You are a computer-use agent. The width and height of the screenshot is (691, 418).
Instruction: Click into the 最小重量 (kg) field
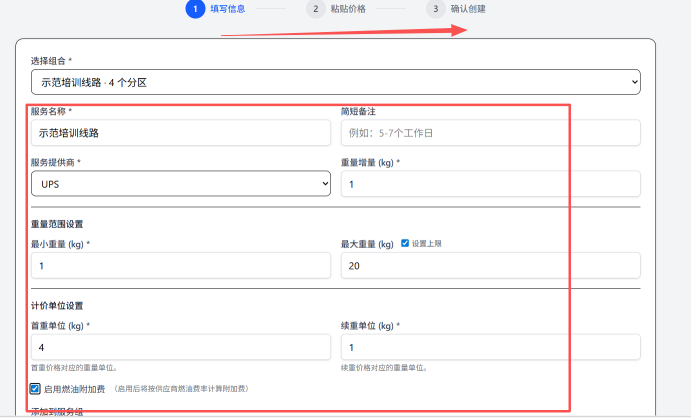tap(180, 265)
